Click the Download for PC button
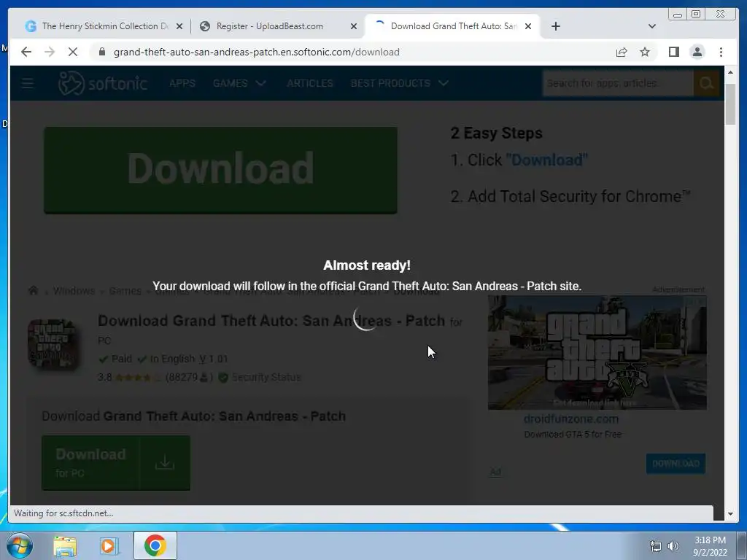Image resolution: width=747 pixels, height=560 pixels. (x=116, y=462)
